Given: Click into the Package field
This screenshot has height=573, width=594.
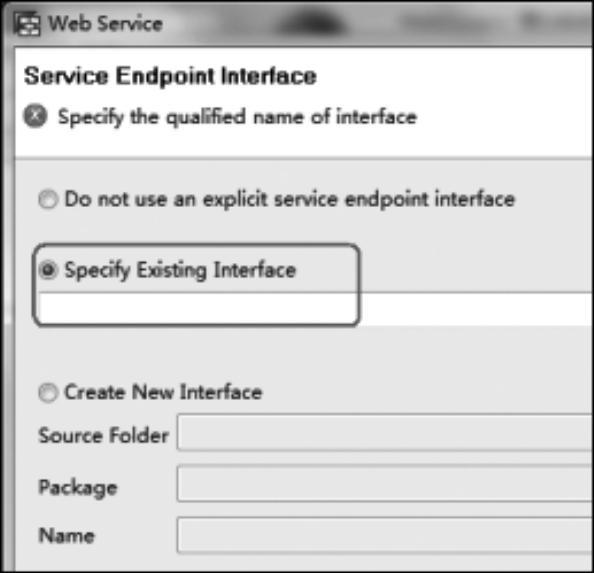Looking at the screenshot, I should [385, 484].
